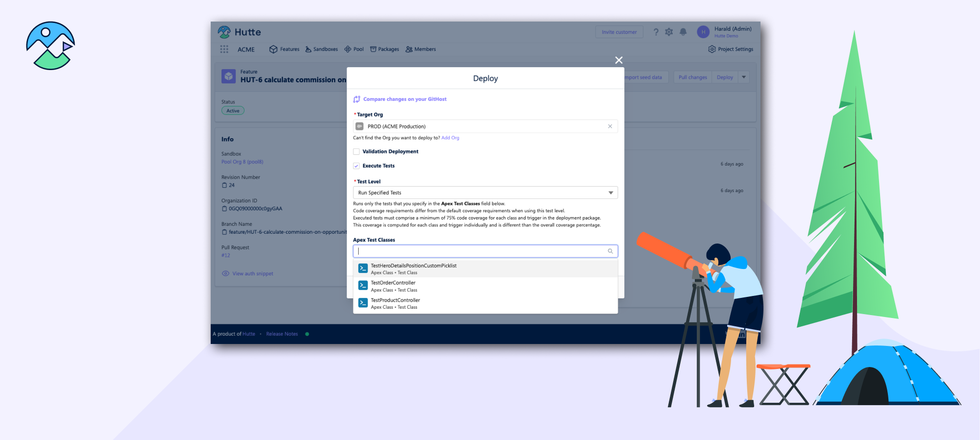This screenshot has width=980, height=440.
Task: Click the green status dot in footer
Action: coord(307,334)
